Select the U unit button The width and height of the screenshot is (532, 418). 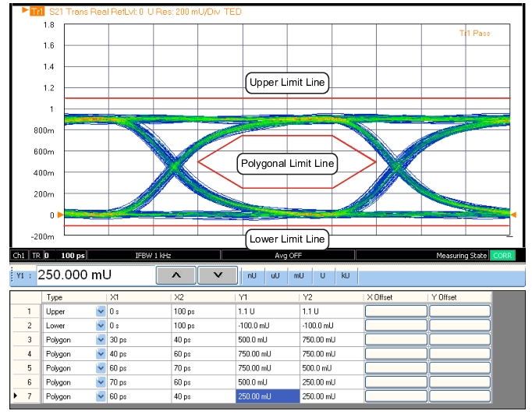coord(322,275)
